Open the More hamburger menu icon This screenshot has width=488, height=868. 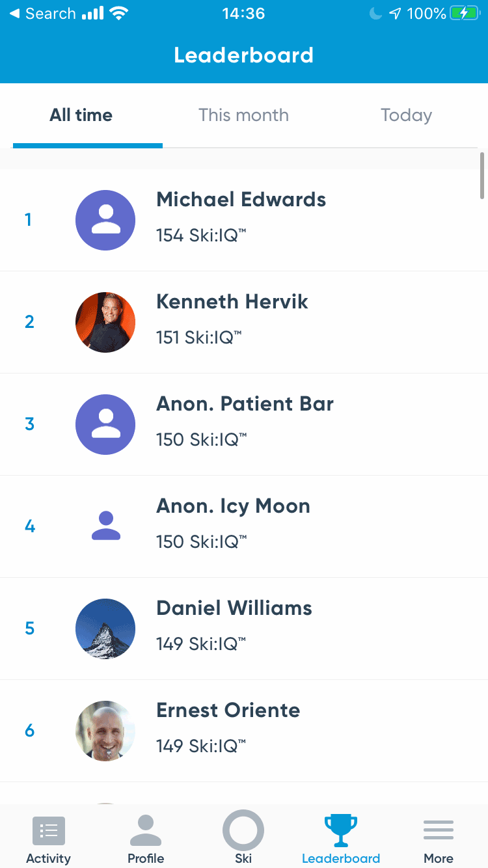tap(439, 830)
